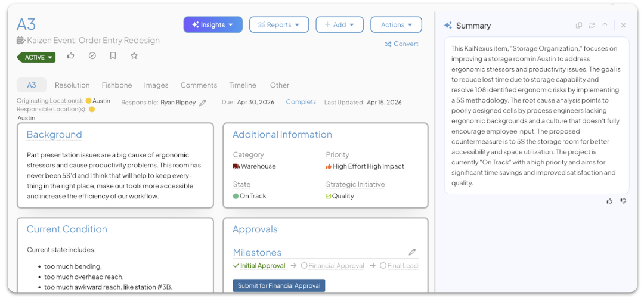Open the Insights dropdown button
644x298 pixels.
[x=213, y=24]
